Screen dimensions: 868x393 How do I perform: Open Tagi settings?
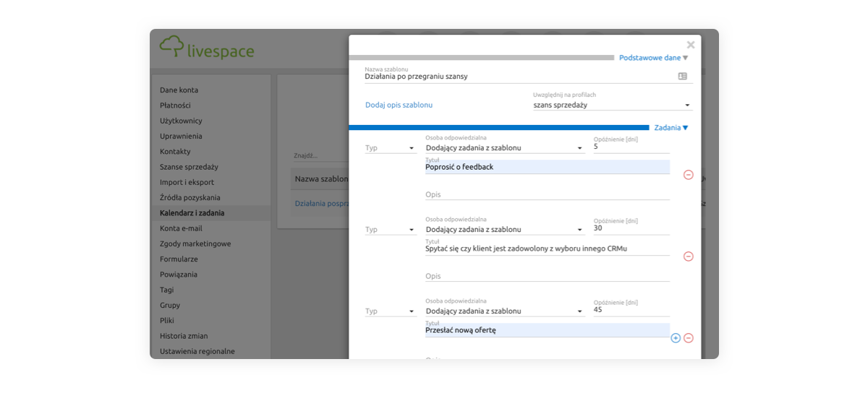coord(167,290)
